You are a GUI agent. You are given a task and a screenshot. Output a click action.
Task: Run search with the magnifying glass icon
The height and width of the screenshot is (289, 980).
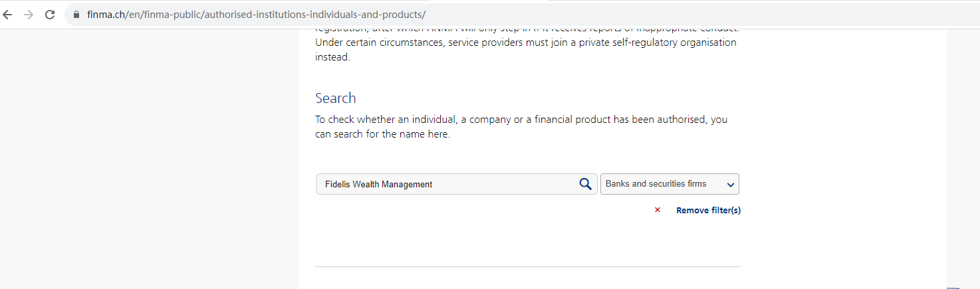[x=585, y=184]
